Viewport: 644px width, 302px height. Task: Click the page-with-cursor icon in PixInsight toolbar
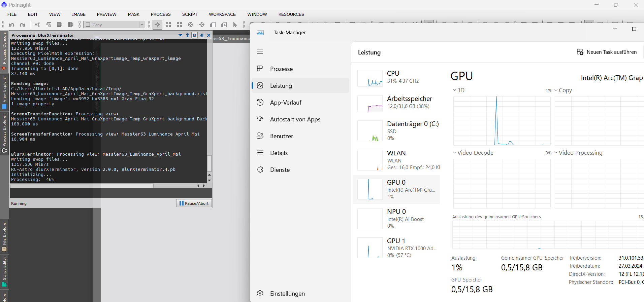coord(224,25)
